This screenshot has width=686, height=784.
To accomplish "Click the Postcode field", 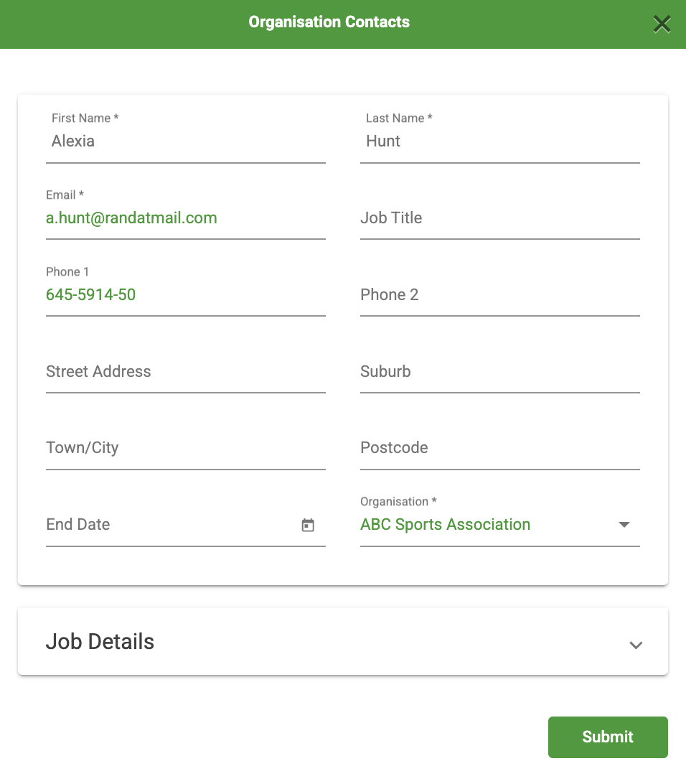I will coord(500,447).
